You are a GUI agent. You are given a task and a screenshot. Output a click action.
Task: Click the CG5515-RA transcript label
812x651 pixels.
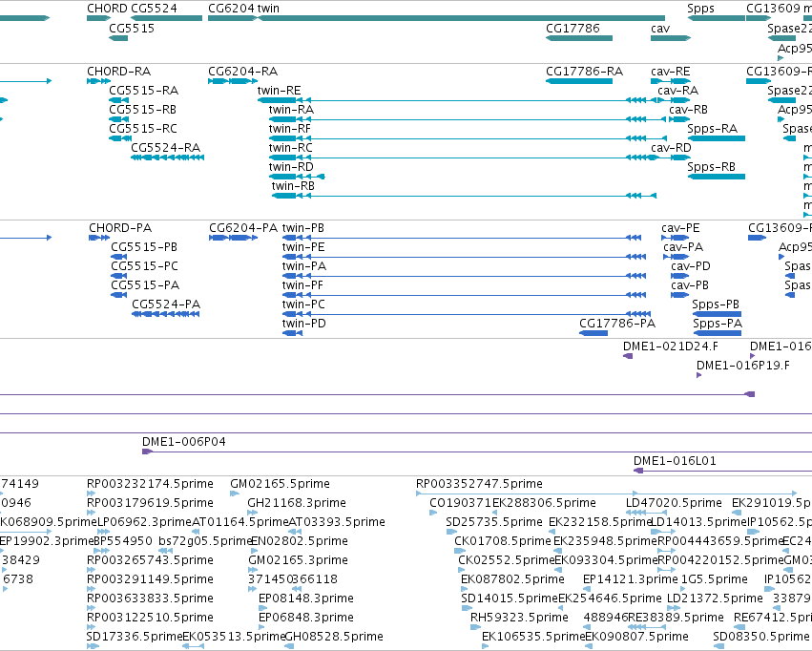click(143, 90)
